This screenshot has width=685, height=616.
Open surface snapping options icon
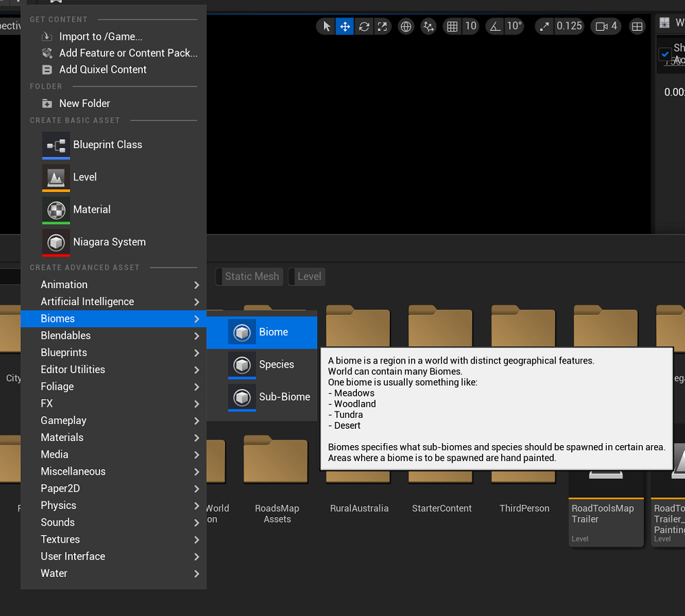click(x=429, y=26)
